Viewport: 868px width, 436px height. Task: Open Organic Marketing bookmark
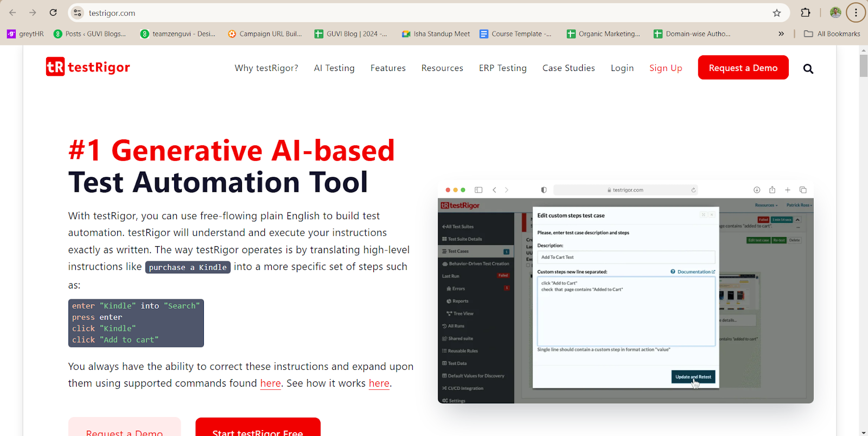(604, 34)
